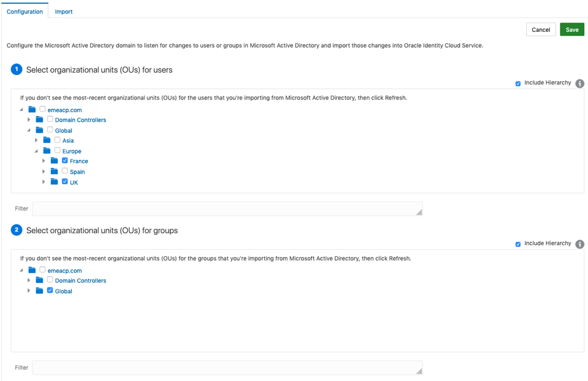Click the Asia folder icon
The width and height of the screenshot is (588, 381).
coord(47,140)
